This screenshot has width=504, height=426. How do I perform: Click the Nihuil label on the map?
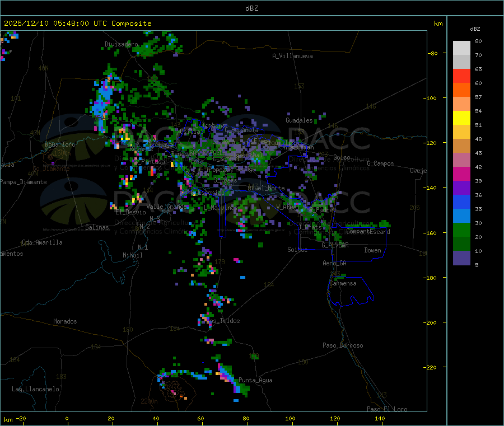tap(132, 255)
